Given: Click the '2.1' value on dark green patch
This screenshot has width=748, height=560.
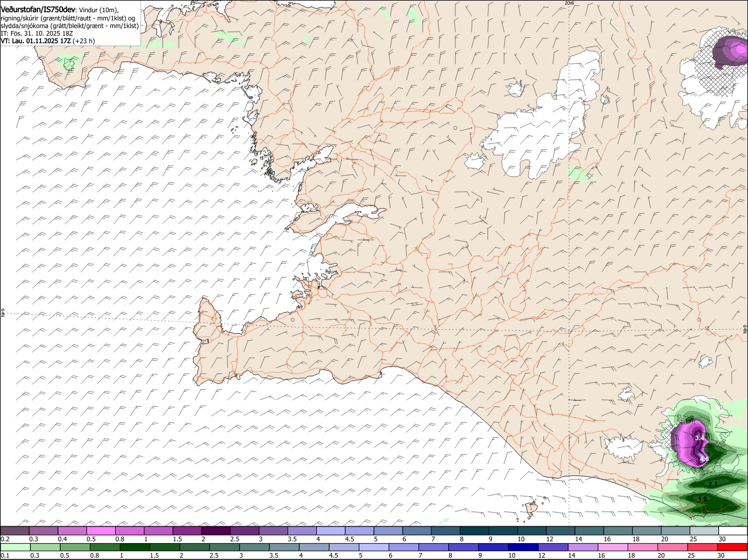Looking at the screenshot, I should (x=712, y=484).
